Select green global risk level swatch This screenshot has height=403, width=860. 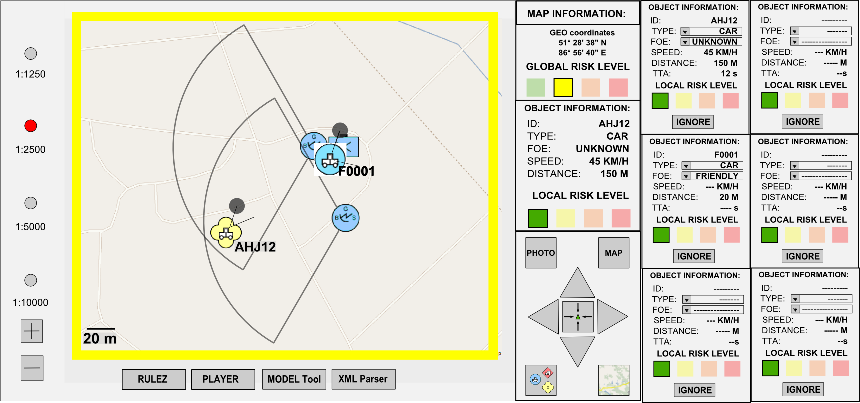[x=535, y=87]
